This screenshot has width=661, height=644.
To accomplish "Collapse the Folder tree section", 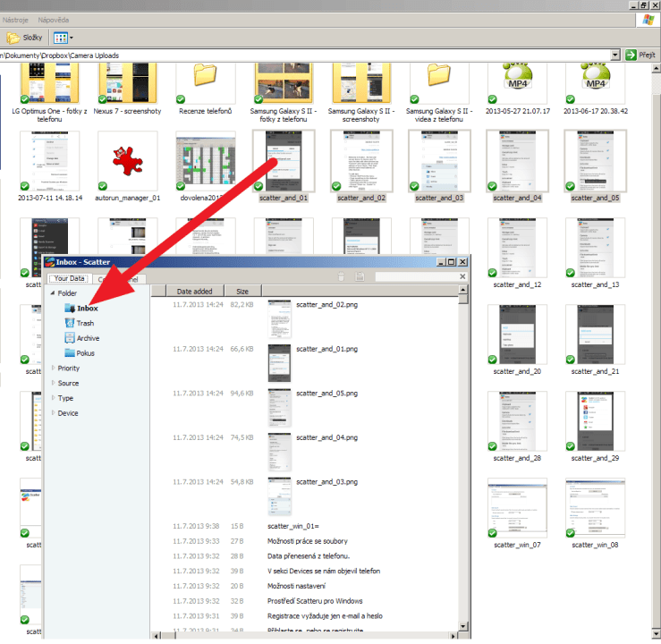I will (53, 293).
